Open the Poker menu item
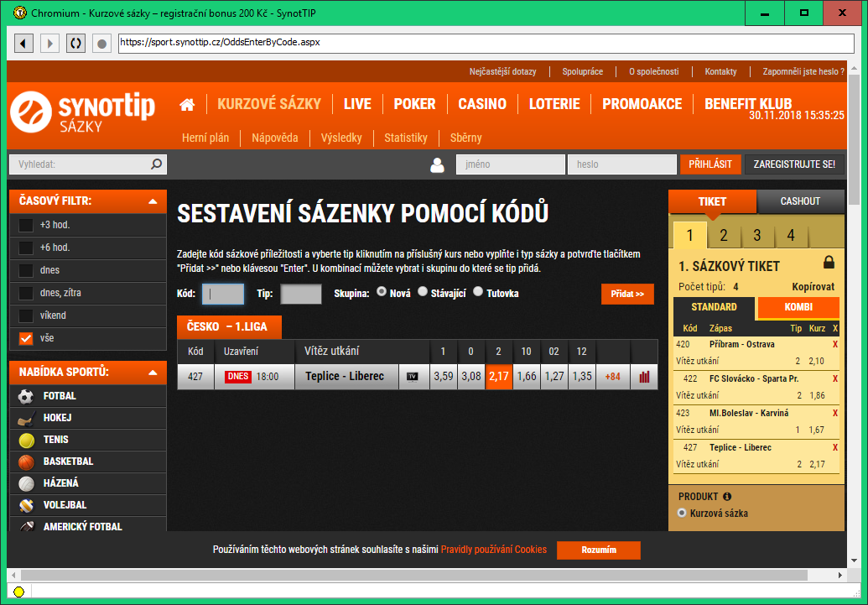The height and width of the screenshot is (605, 868). (x=414, y=104)
